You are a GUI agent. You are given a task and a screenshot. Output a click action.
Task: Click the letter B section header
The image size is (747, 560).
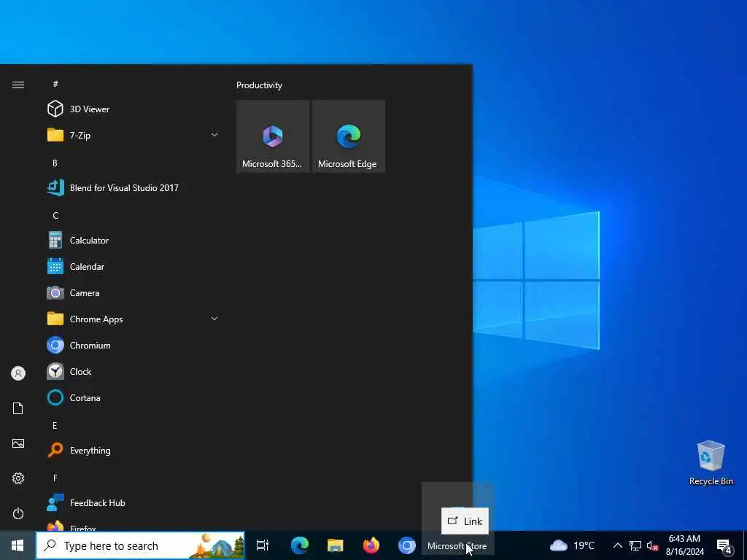tap(55, 163)
